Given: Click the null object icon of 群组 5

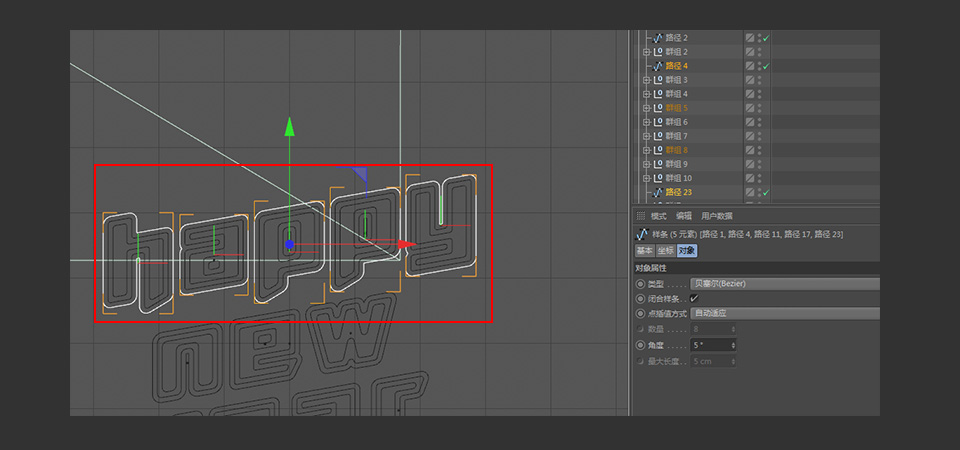Looking at the screenshot, I should click(658, 108).
